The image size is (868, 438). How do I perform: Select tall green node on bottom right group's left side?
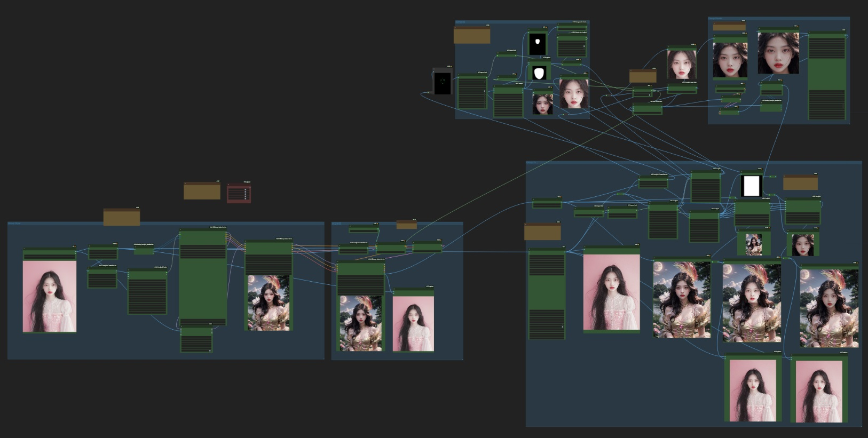[x=547, y=294]
